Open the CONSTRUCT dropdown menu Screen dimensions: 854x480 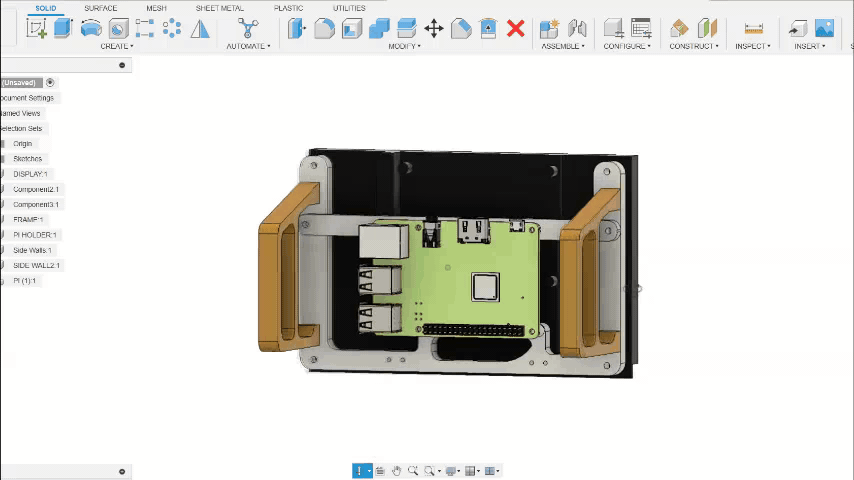click(694, 46)
